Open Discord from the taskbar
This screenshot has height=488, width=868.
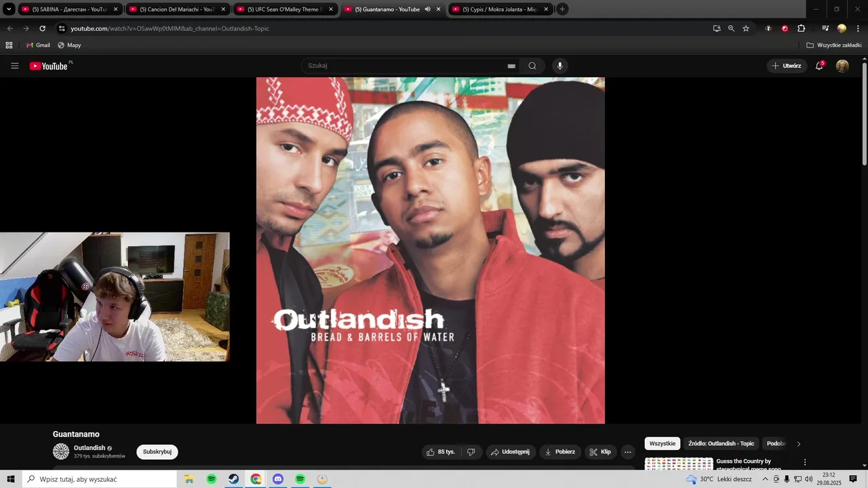[278, 479]
